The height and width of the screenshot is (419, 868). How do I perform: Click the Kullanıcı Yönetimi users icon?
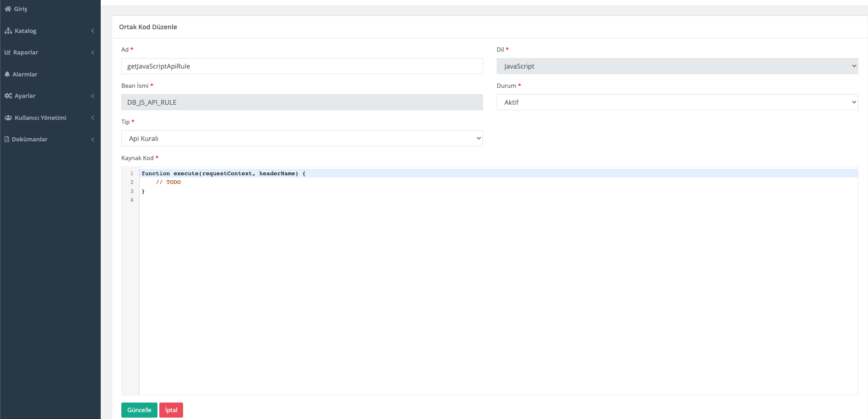click(x=8, y=118)
